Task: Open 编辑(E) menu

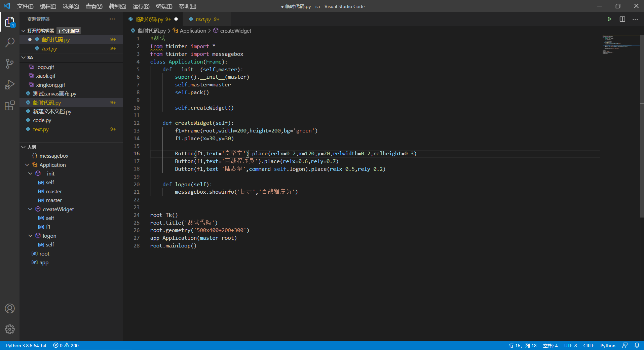Action: (48, 6)
